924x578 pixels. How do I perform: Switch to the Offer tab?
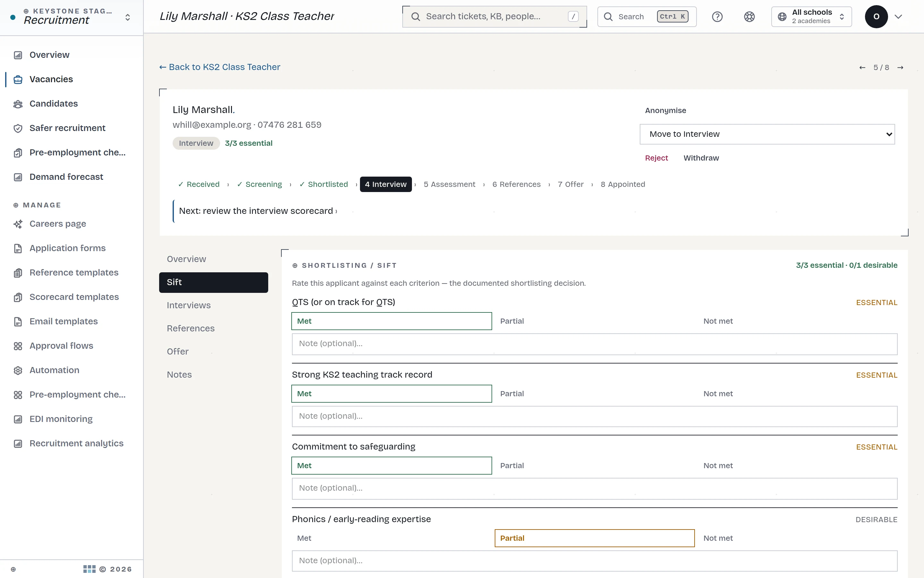point(213,352)
